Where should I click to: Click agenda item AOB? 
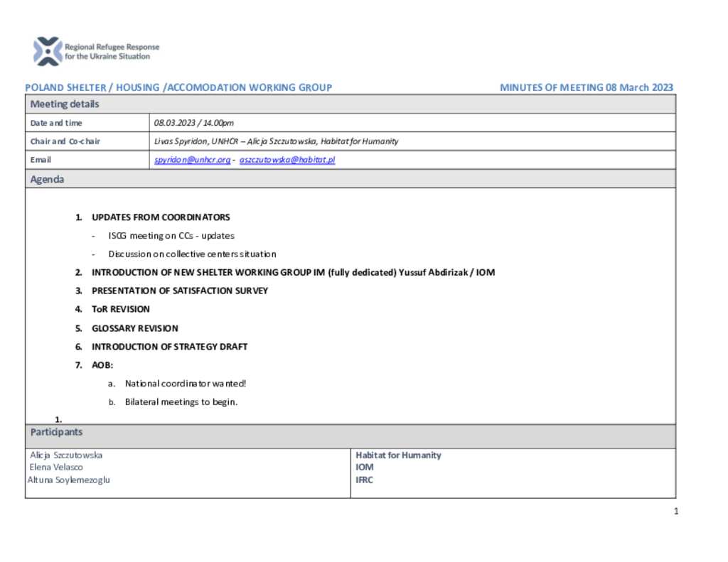102,365
